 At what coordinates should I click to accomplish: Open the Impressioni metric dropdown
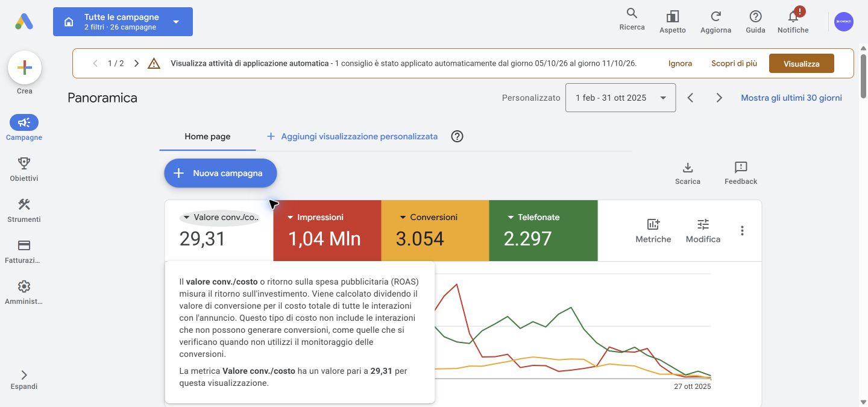315,217
